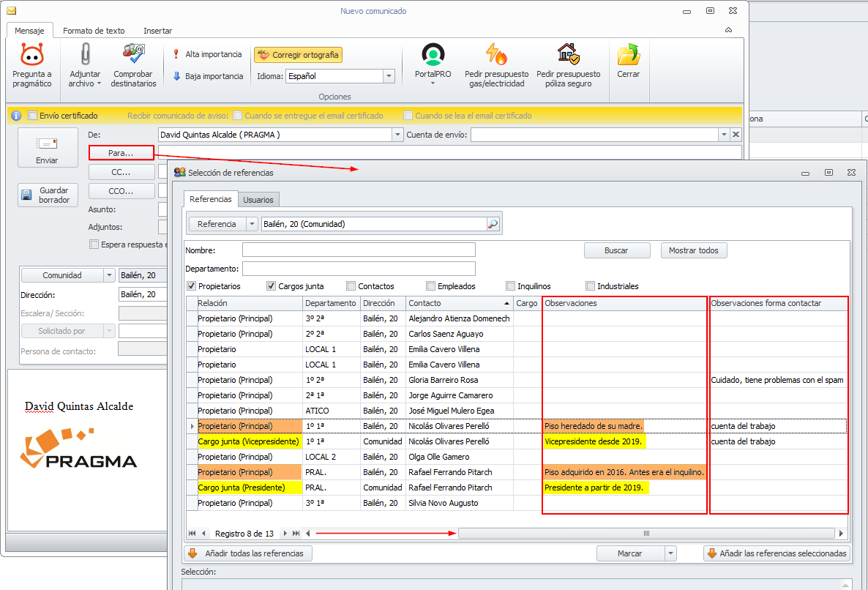Enable the Envío certificado checkbox
The image size is (868, 590).
pyautogui.click(x=32, y=116)
